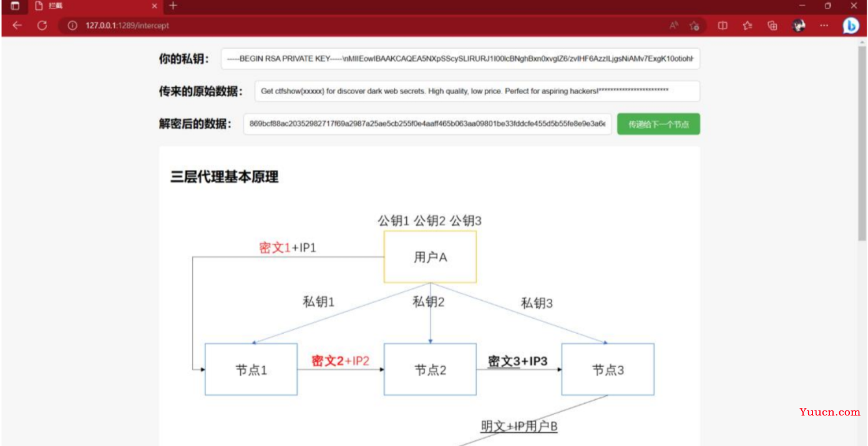
Task: Open the Bing sidebar icon
Action: tap(851, 26)
